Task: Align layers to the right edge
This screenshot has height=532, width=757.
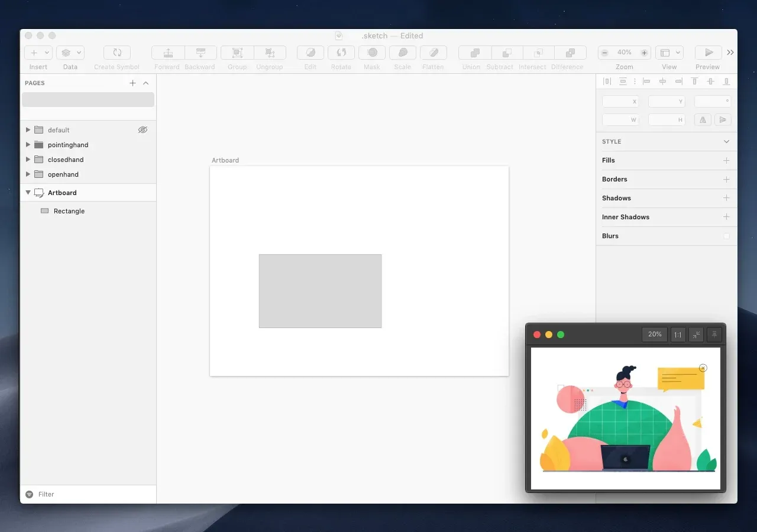Action: click(x=678, y=82)
